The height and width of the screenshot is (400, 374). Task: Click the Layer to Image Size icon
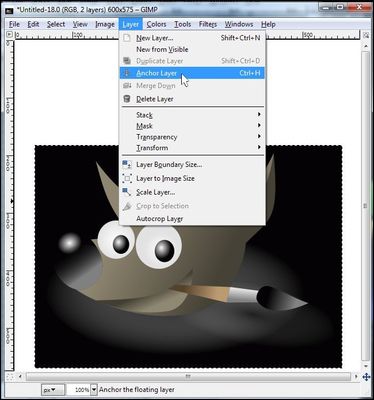pos(127,178)
